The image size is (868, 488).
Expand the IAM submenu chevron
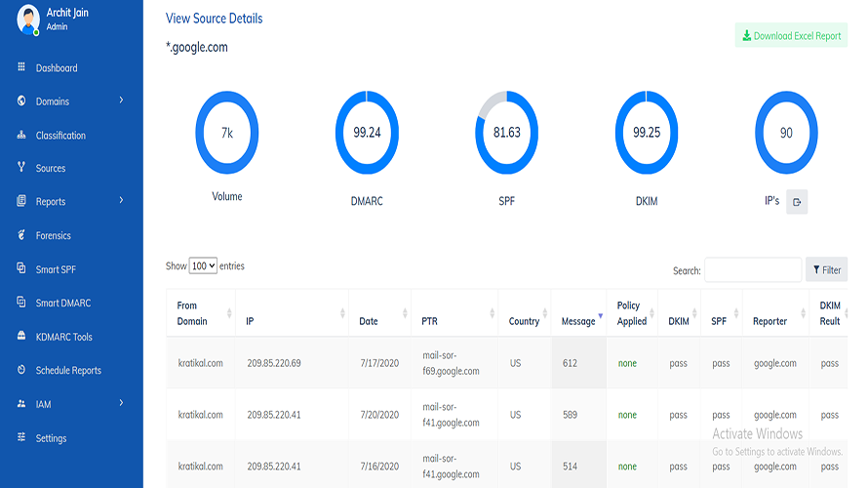(x=121, y=403)
